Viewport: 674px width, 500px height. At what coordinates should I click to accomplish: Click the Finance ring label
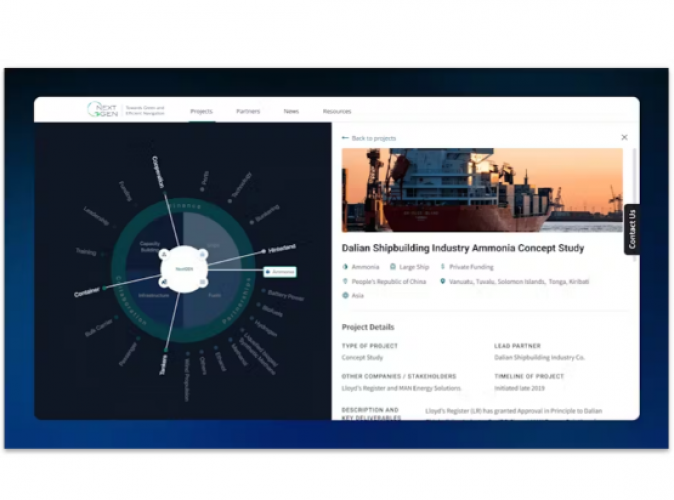pyautogui.click(x=184, y=206)
